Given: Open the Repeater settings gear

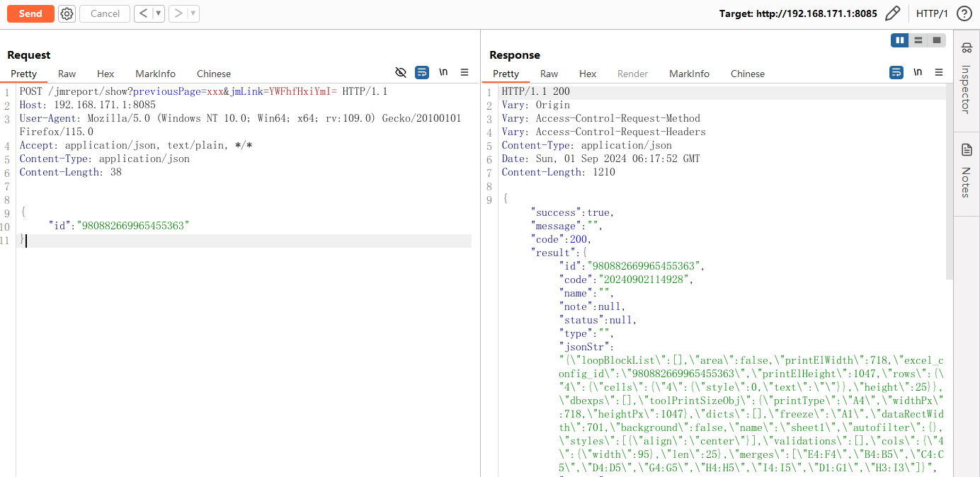Looking at the screenshot, I should point(67,13).
